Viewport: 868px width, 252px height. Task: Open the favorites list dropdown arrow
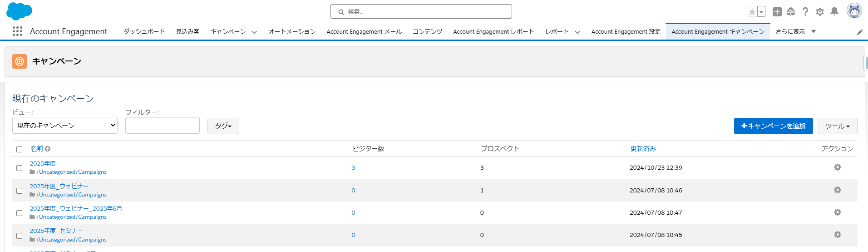(x=761, y=12)
